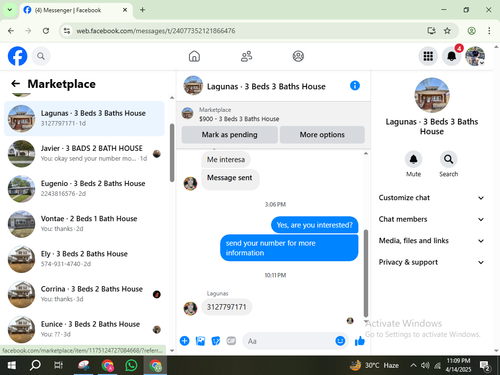This screenshot has width=500, height=375.
Task: Click Windows taskbar search icon
Action: (35, 365)
